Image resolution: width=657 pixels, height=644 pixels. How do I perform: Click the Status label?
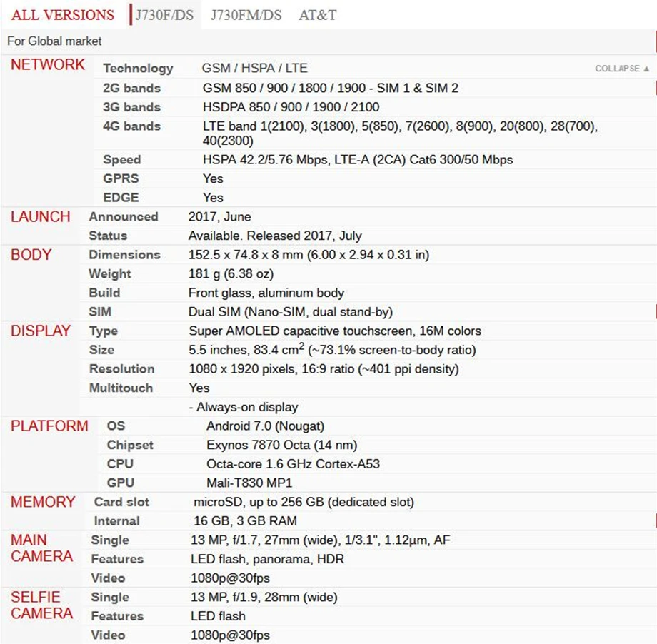click(x=108, y=236)
